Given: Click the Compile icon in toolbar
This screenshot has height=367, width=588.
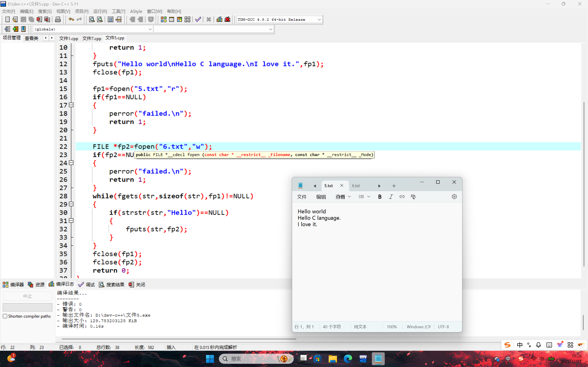Looking at the screenshot, I should [x=164, y=19].
